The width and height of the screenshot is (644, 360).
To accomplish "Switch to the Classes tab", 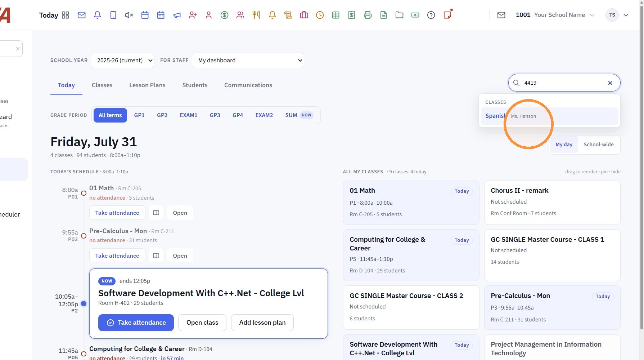I will point(102,85).
